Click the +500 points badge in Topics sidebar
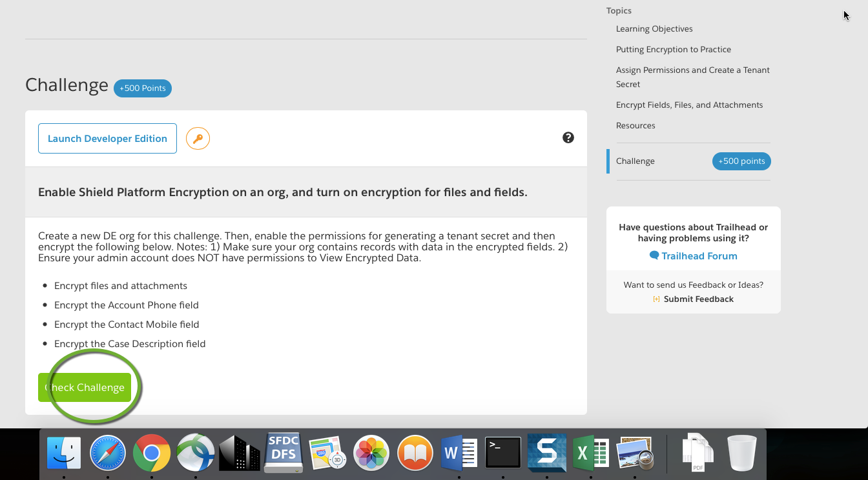Screen dimensions: 868x480 coord(741,161)
